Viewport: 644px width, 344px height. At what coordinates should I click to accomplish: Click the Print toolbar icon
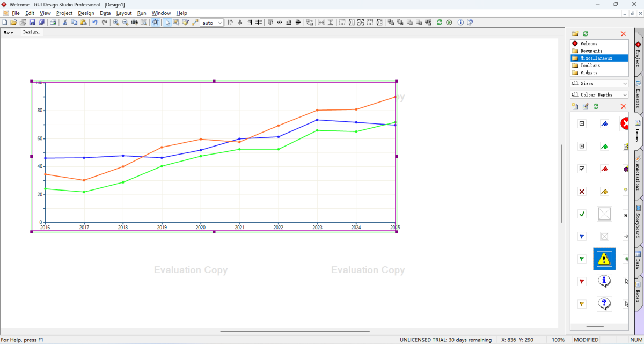tap(53, 23)
